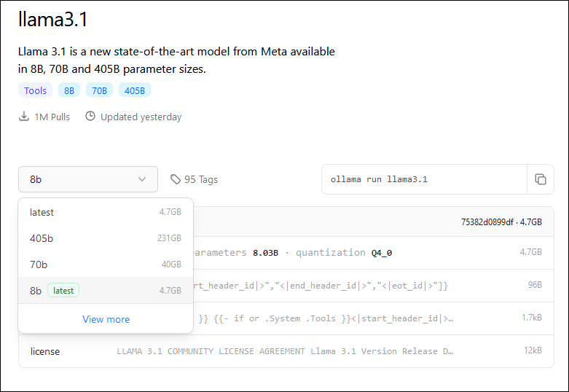Screen dimensions: 569x392
Task: Select the 8b latest entry
Action: [106, 291]
